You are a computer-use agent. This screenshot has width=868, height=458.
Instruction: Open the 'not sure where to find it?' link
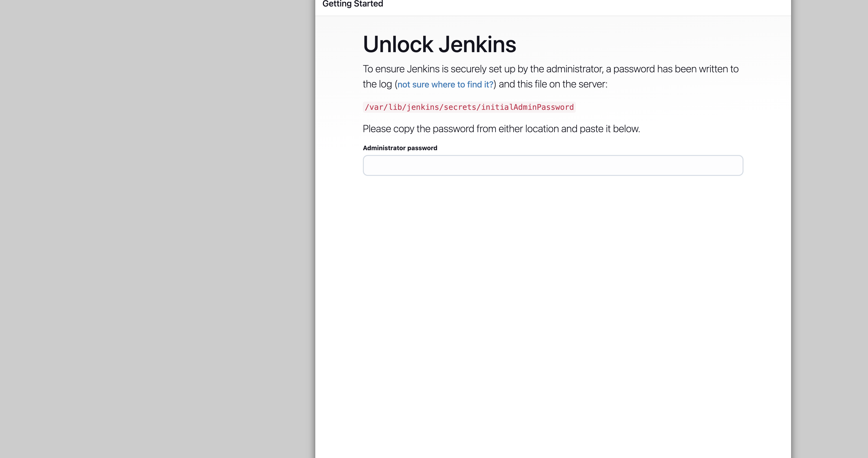tap(446, 85)
